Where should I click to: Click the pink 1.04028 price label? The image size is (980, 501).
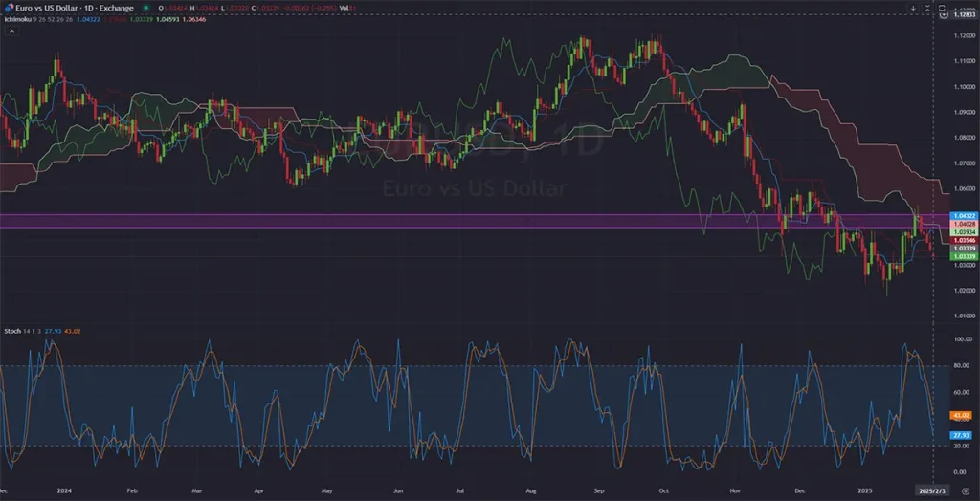(963, 223)
